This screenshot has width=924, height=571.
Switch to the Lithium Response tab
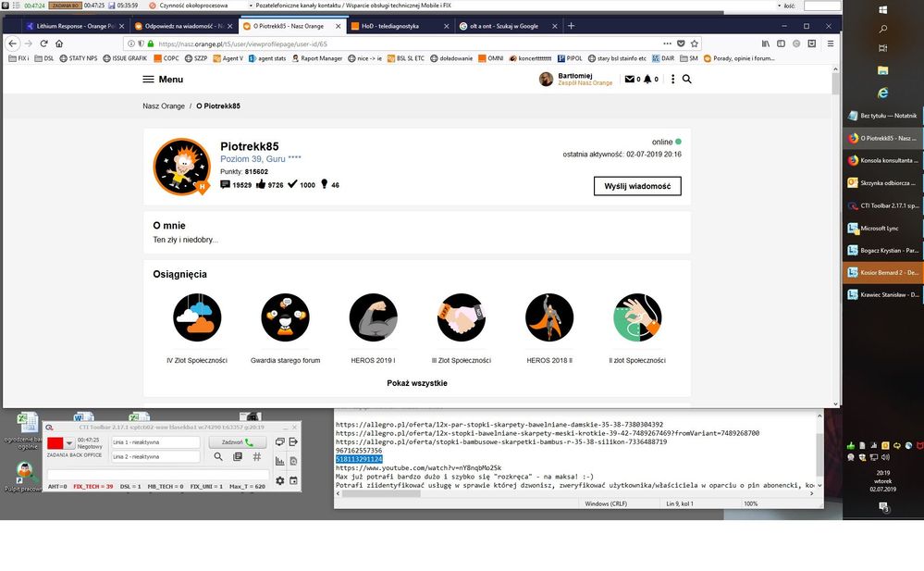(x=72, y=26)
